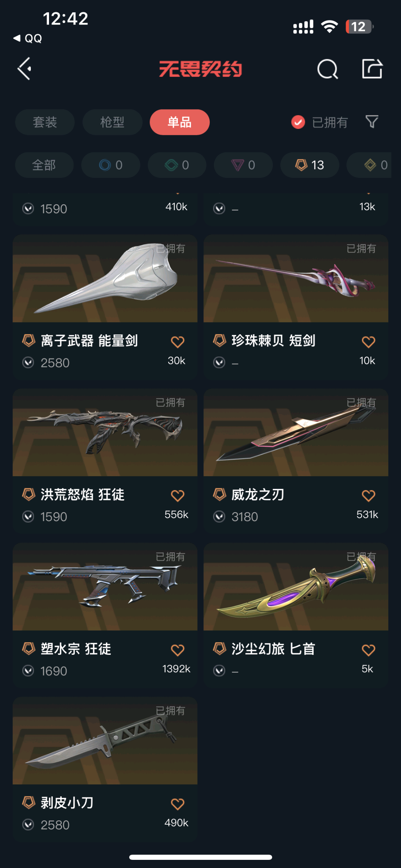Like 洪荒怒焰 狂徒 using heart icon

[177, 496]
